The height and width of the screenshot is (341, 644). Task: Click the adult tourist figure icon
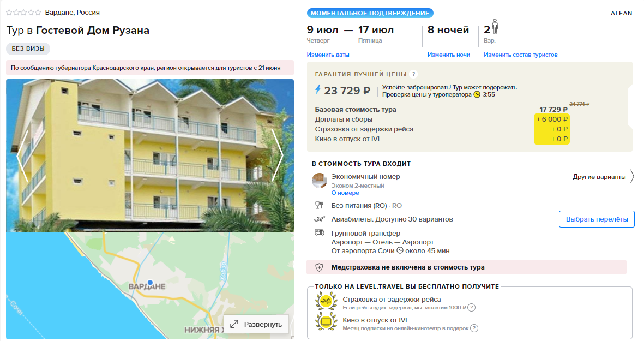pos(495,26)
